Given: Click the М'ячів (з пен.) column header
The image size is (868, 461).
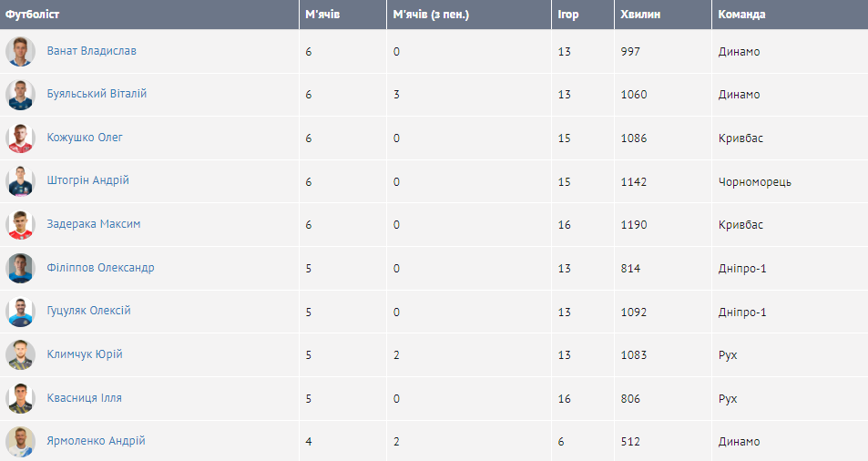Looking at the screenshot, I should [431, 15].
